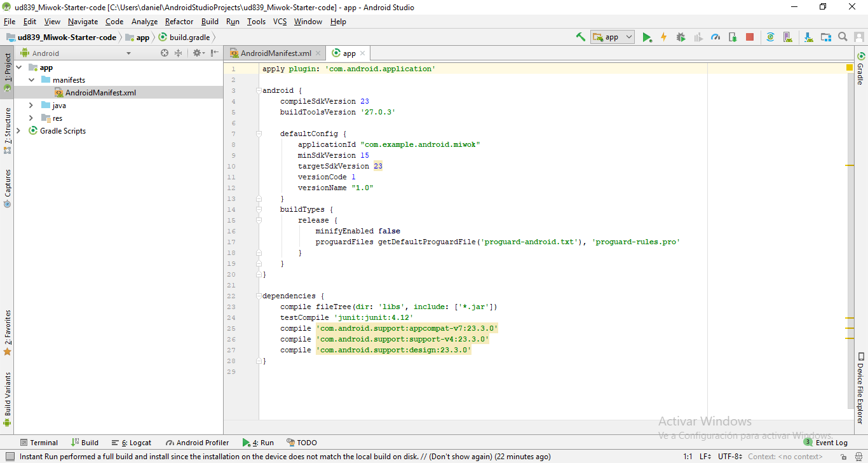868x463 pixels.
Task: Run the app with green play button
Action: [x=647, y=37]
